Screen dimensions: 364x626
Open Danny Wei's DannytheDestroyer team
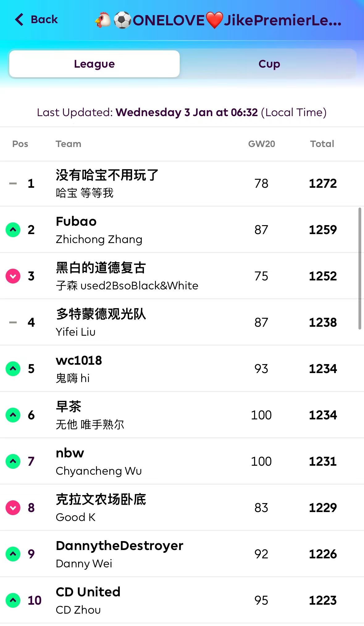click(x=119, y=546)
